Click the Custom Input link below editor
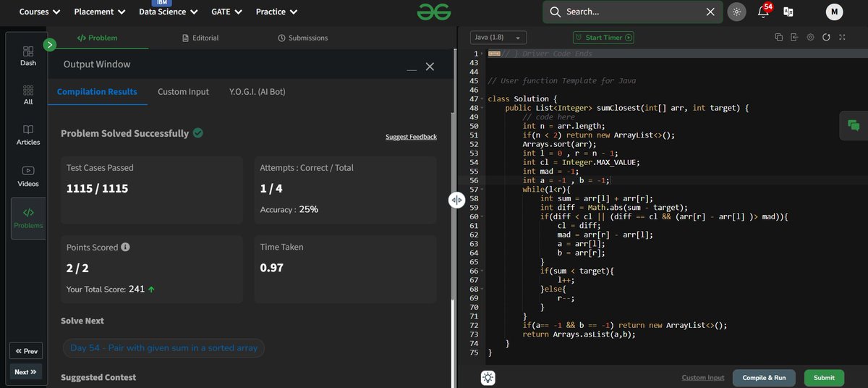Screen dimensions: 868x388 click(703, 378)
